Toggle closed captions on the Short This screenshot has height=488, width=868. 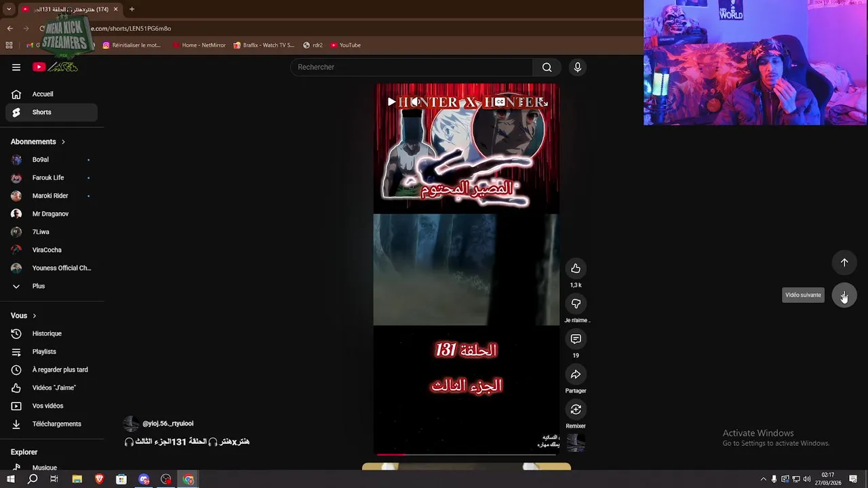pos(500,102)
